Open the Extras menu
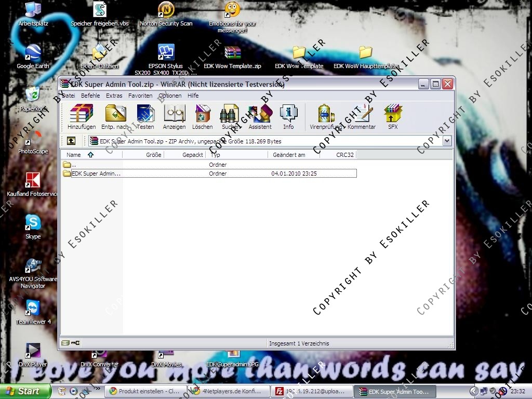This screenshot has height=399, width=532. click(114, 96)
